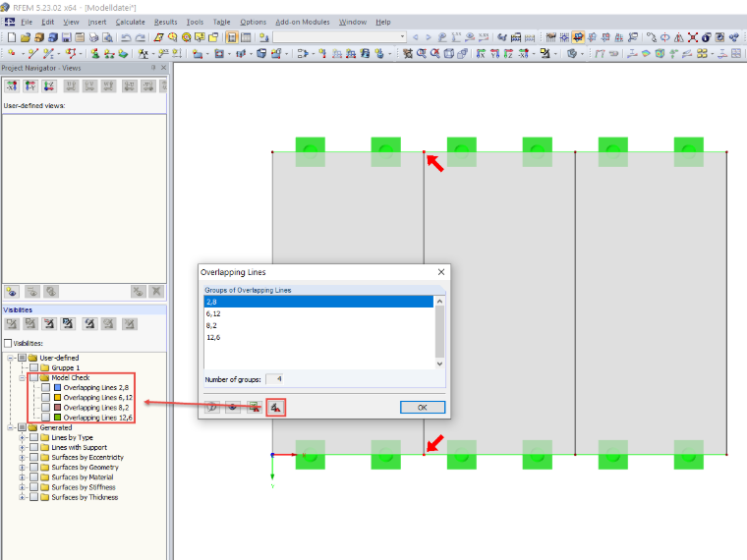Create a new model file icon
747x560 pixels.
[12, 37]
